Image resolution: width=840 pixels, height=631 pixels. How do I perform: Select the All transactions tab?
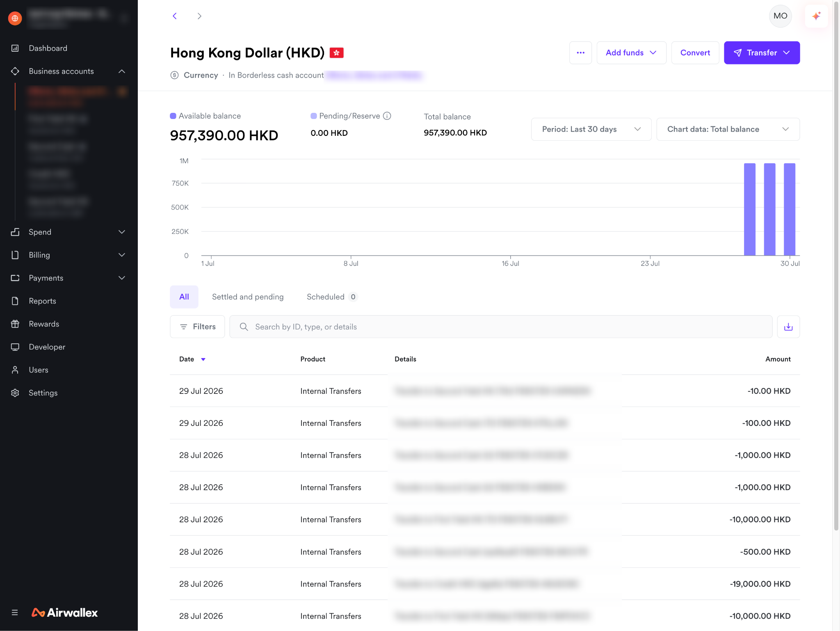pyautogui.click(x=184, y=297)
